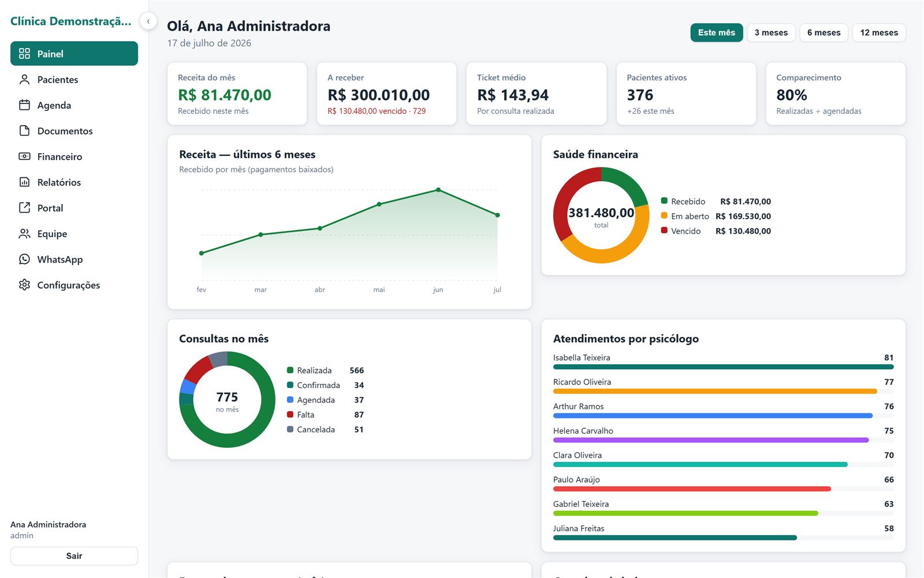This screenshot has width=924, height=578.
Task: Open the A receber card
Action: click(x=386, y=94)
